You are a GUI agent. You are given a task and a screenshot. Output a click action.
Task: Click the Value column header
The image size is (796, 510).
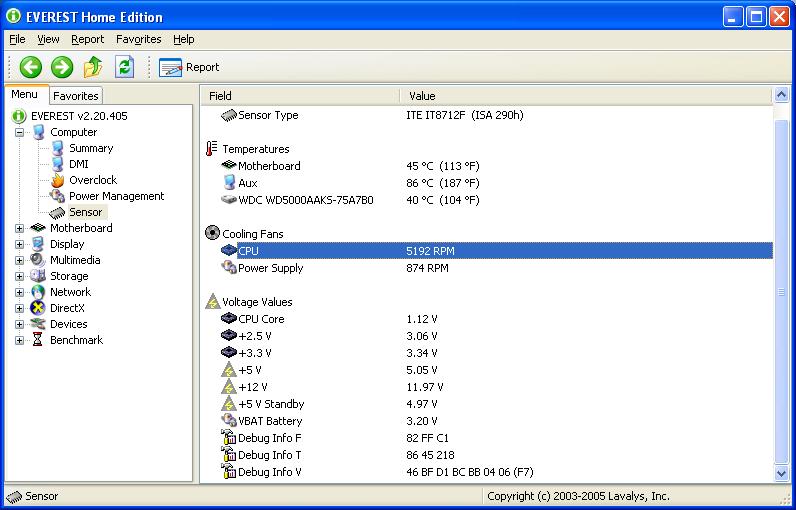[586, 96]
